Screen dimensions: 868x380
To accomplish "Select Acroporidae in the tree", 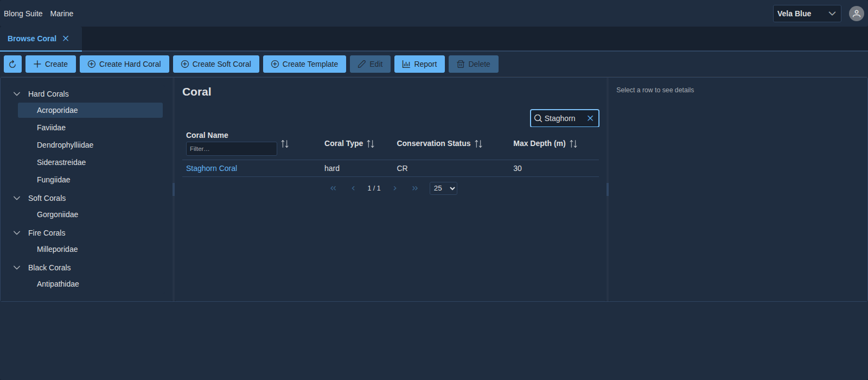I will tap(90, 110).
